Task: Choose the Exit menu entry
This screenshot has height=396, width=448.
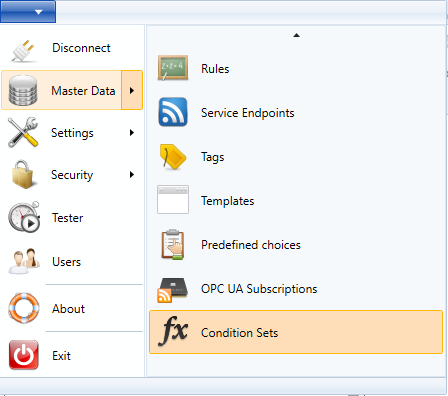Action: (72, 355)
